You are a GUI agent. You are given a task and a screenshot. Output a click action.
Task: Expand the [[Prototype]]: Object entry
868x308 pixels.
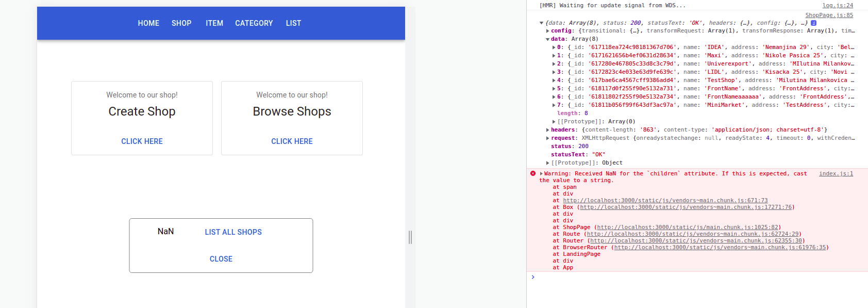coord(547,163)
